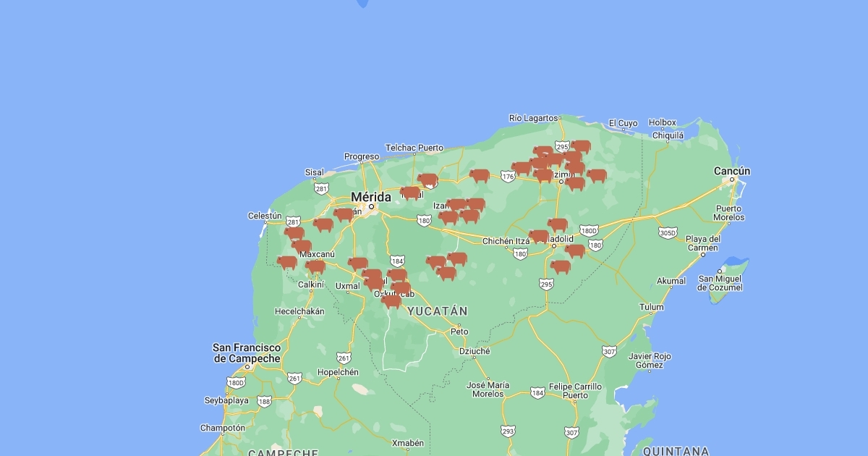Click the San Miguel de Cozumel label
Image resolution: width=868 pixels, height=456 pixels.
click(x=720, y=283)
